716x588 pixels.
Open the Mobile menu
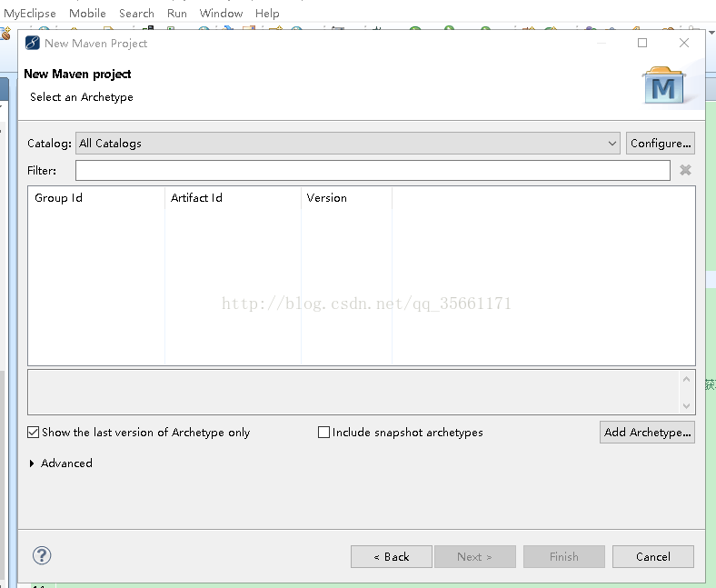87,14
